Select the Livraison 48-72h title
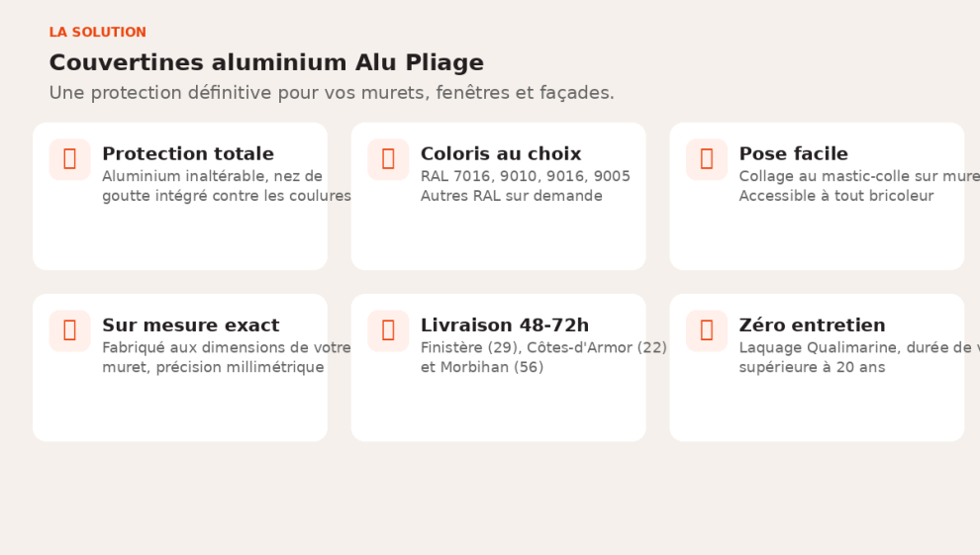 coord(505,325)
